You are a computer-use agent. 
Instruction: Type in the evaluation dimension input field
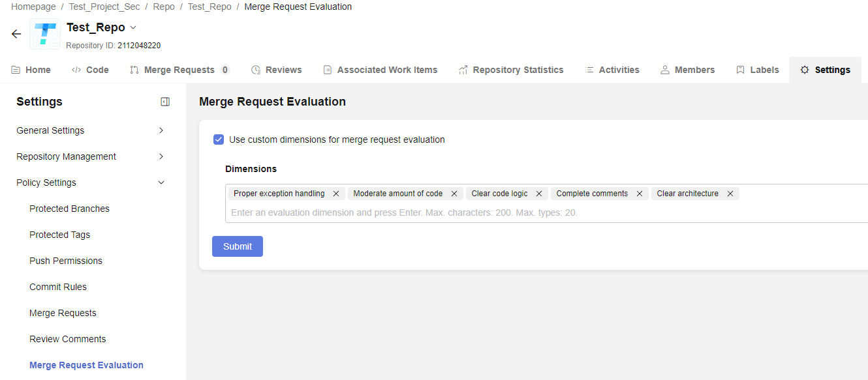coord(457,212)
